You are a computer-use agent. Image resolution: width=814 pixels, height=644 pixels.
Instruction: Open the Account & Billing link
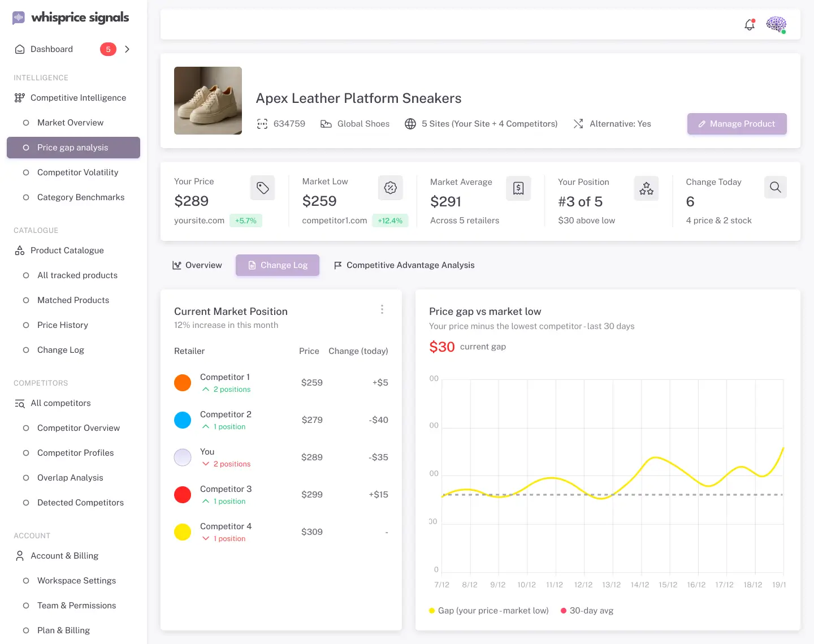[64, 555]
